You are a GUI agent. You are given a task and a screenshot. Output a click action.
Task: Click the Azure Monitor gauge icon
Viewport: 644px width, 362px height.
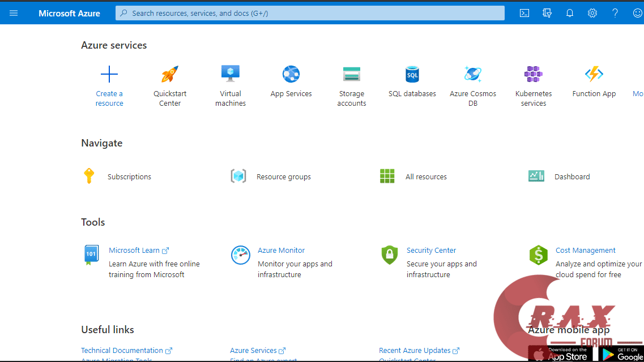[240, 255]
